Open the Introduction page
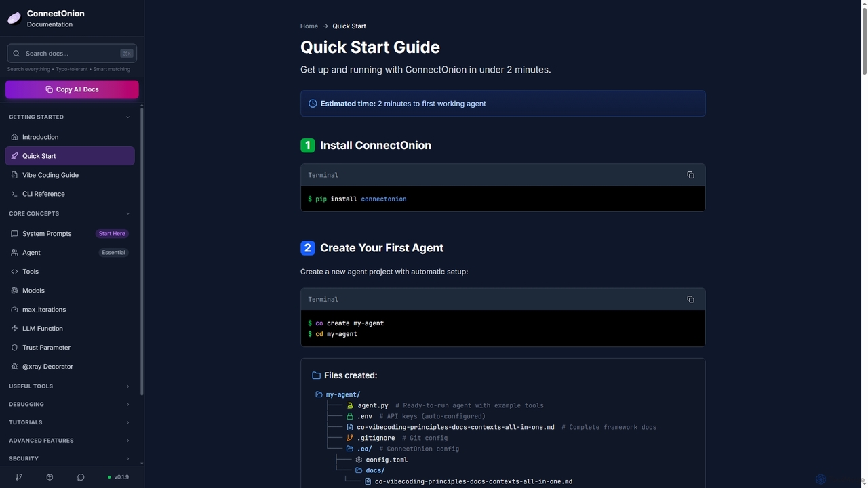The height and width of the screenshot is (488, 868). coord(70,137)
